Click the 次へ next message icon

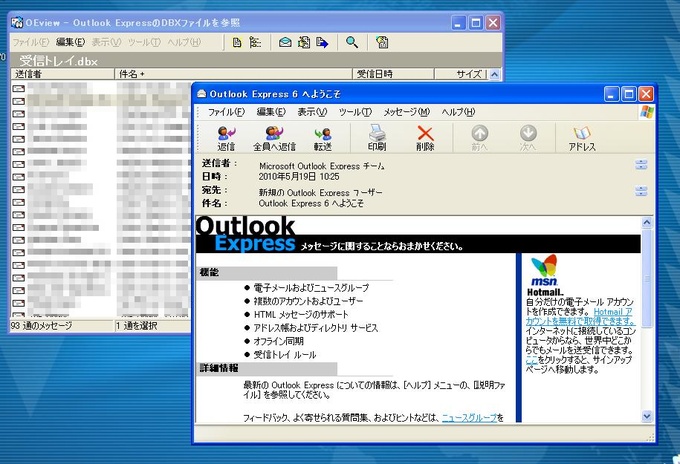(x=528, y=138)
